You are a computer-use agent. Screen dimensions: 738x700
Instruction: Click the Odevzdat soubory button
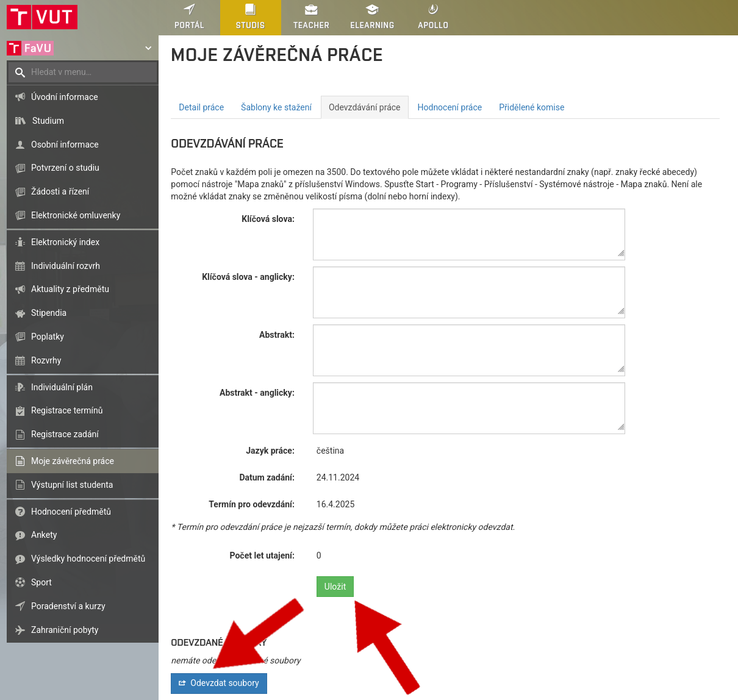click(219, 683)
